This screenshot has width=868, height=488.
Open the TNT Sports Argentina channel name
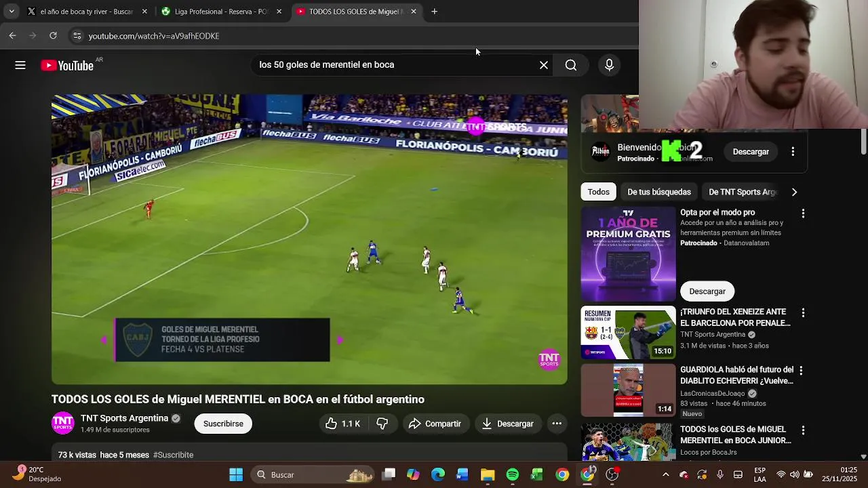[x=124, y=418]
